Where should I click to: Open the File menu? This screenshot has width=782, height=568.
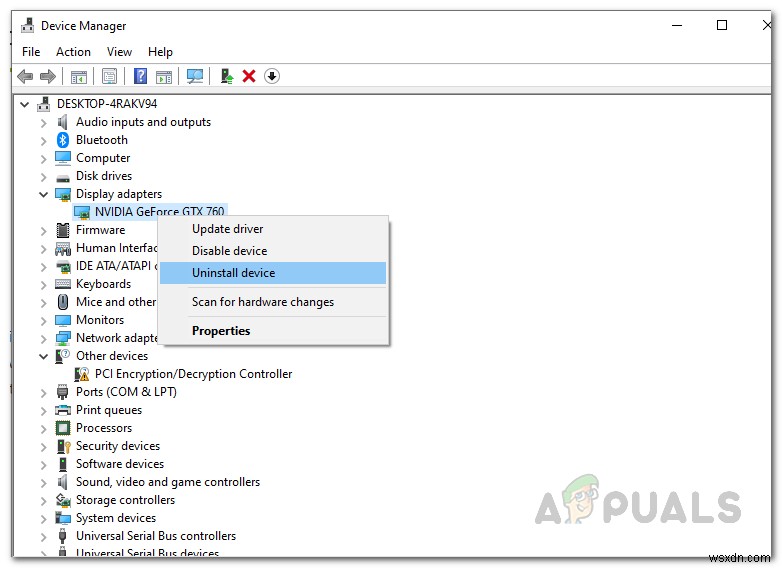(x=31, y=52)
